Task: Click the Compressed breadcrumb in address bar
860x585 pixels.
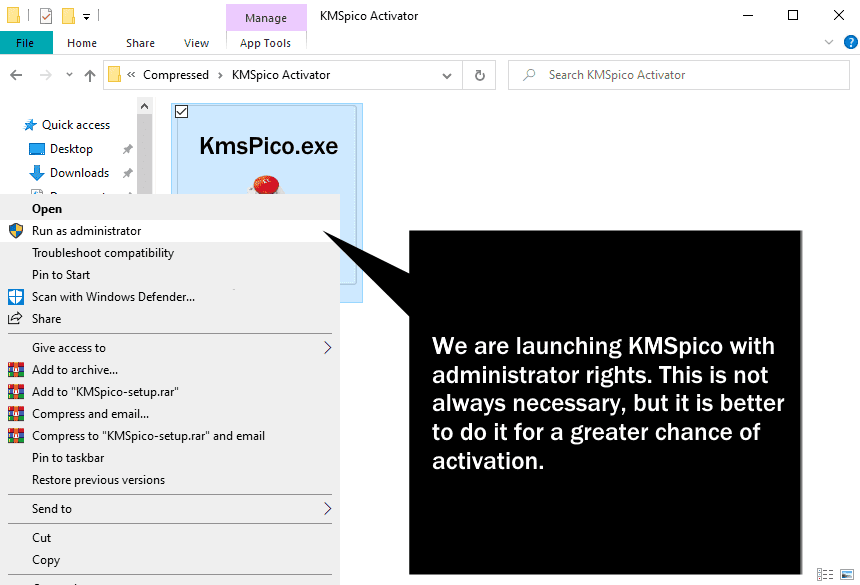Action: tap(176, 75)
